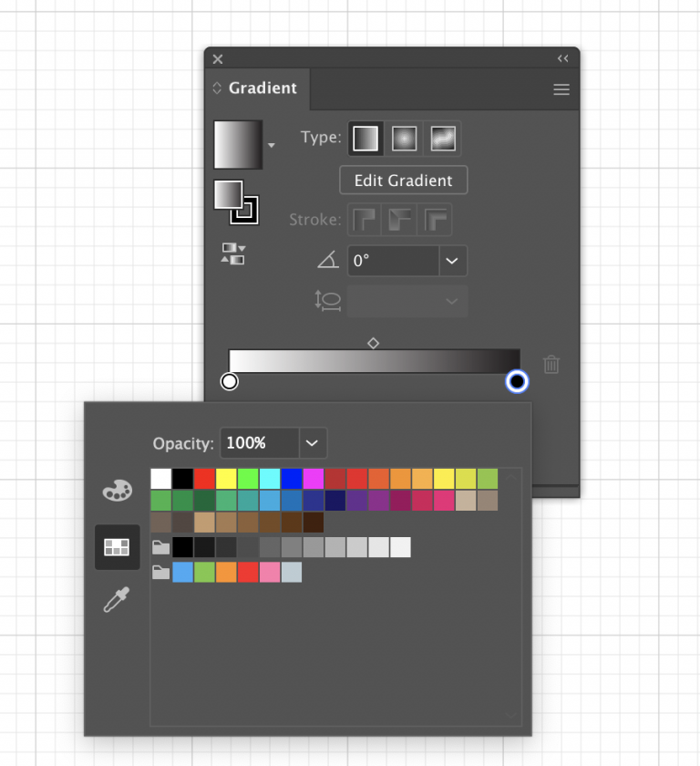Click the grayscale swatch group folder icon
The width and height of the screenshot is (700, 766).
click(x=160, y=547)
